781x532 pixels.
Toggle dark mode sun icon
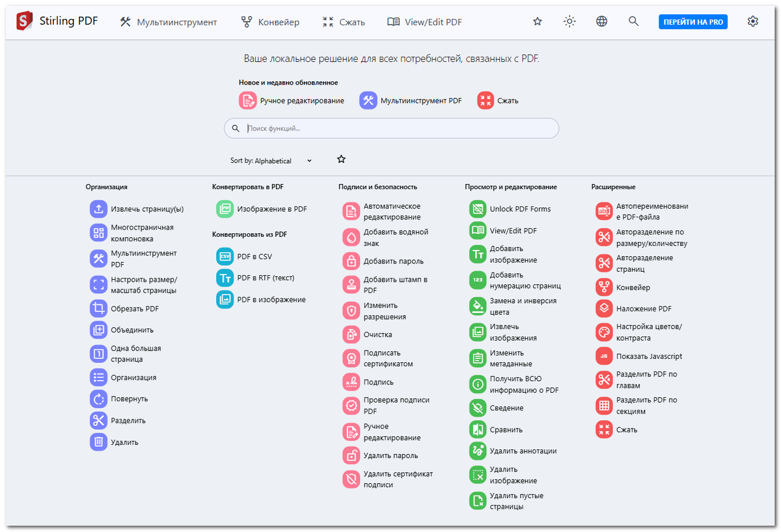coord(569,21)
